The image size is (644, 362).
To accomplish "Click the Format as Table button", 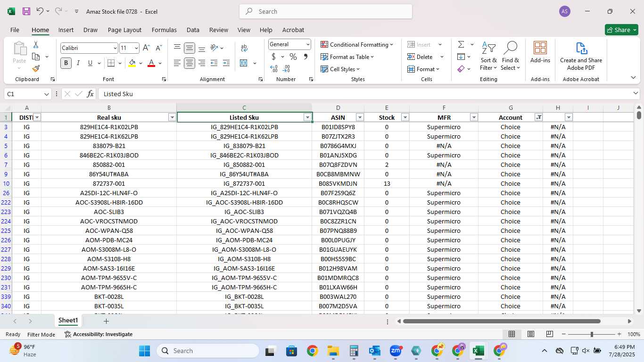I will pyautogui.click(x=347, y=57).
